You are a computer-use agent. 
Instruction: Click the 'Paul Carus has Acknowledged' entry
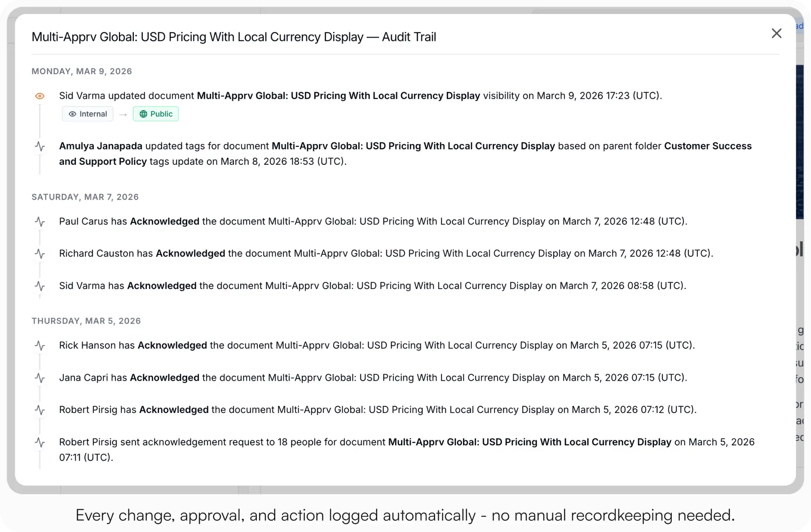(x=373, y=221)
